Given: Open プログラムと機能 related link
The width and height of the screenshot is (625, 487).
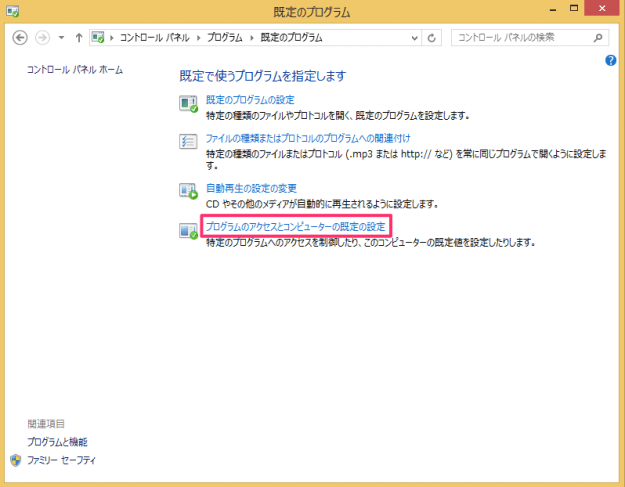Looking at the screenshot, I should tap(57, 442).
